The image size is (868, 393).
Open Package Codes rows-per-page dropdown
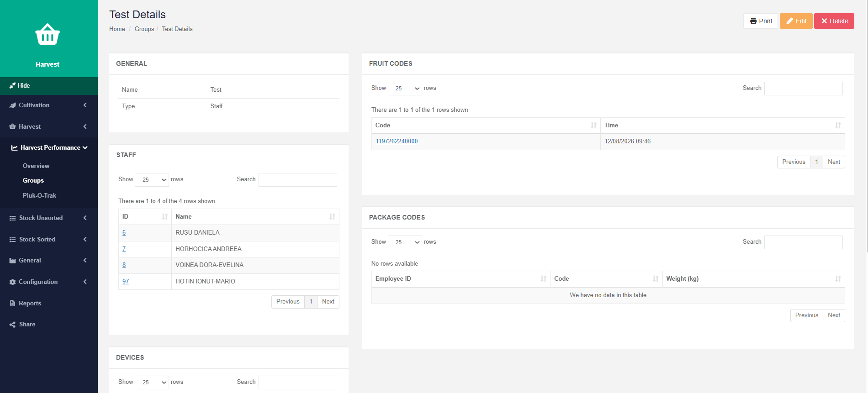point(405,242)
